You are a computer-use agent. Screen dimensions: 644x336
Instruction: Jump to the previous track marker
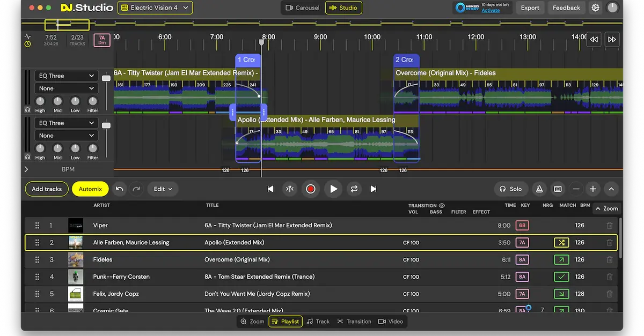270,189
